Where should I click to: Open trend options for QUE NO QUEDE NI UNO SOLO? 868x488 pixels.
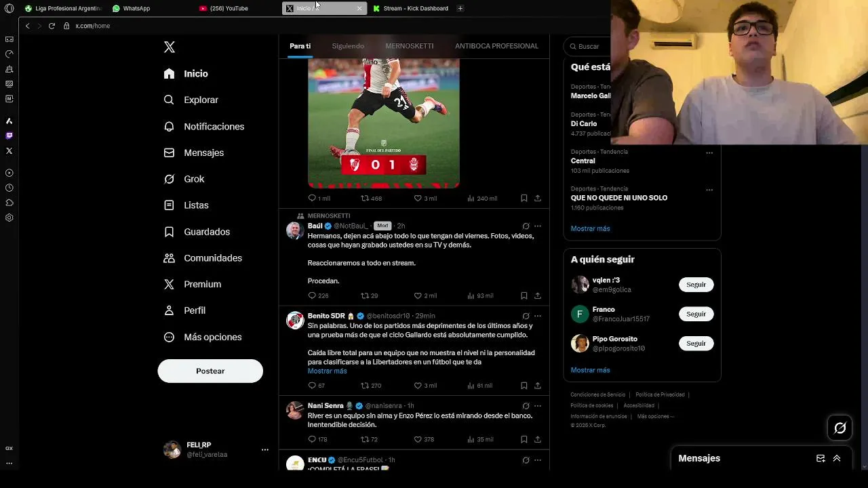pos(709,190)
